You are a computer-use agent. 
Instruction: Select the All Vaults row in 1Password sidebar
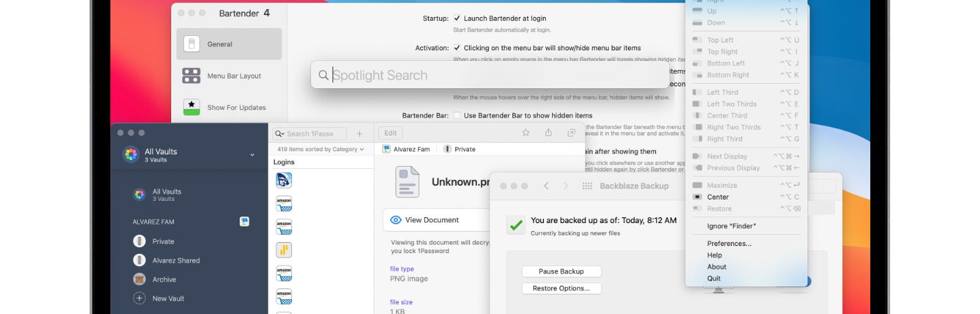click(189, 194)
